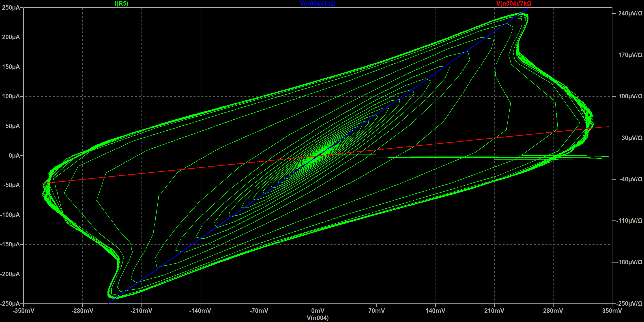The height and width of the screenshot is (322, 644).
Task: Click the 100µA left axis label
Action: (x=11, y=96)
